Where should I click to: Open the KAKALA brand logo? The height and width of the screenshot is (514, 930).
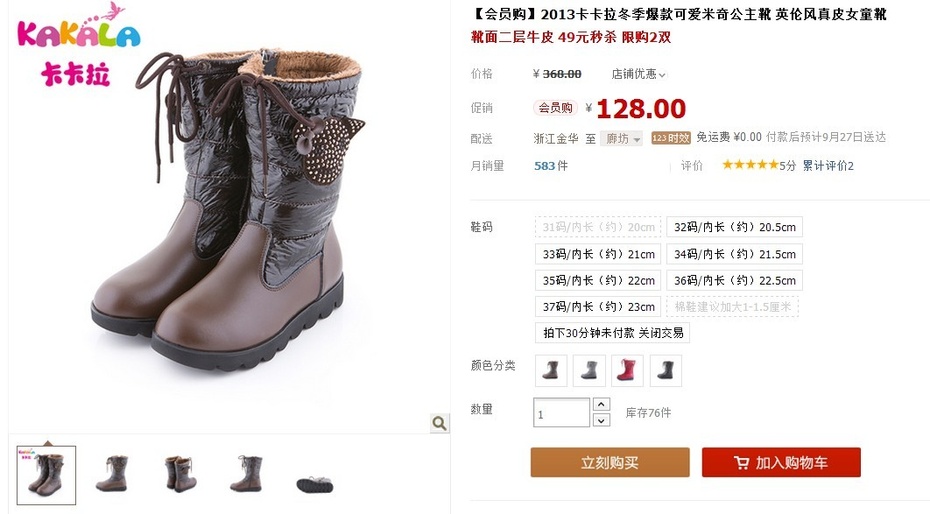[79, 45]
